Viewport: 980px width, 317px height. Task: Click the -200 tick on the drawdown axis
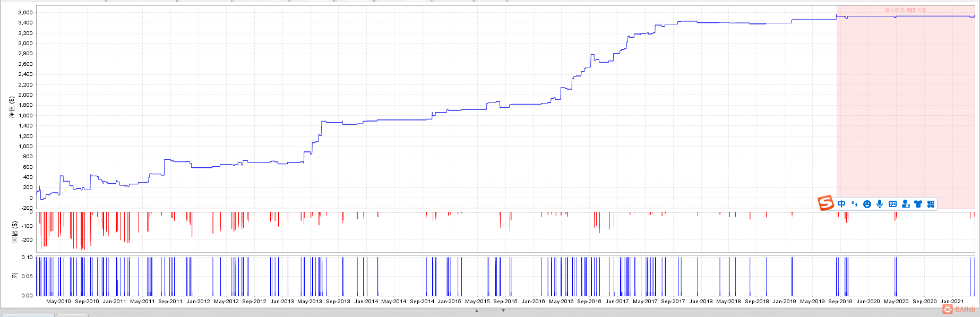[x=27, y=239]
